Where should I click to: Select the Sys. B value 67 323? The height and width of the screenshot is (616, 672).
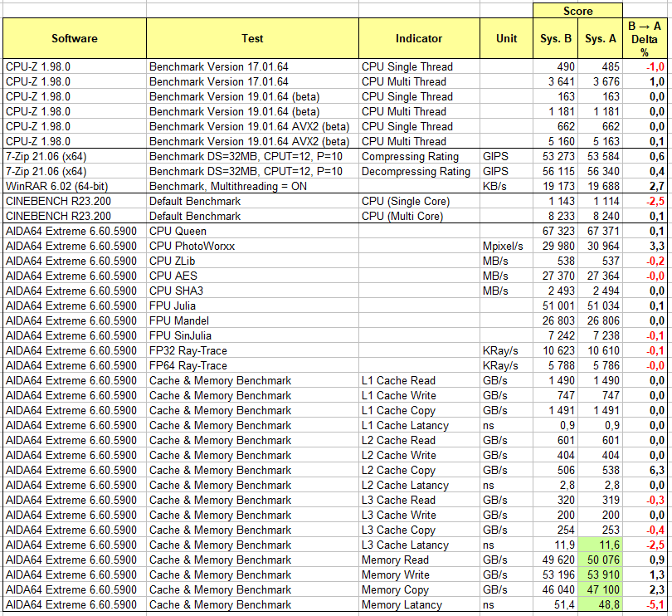point(555,232)
